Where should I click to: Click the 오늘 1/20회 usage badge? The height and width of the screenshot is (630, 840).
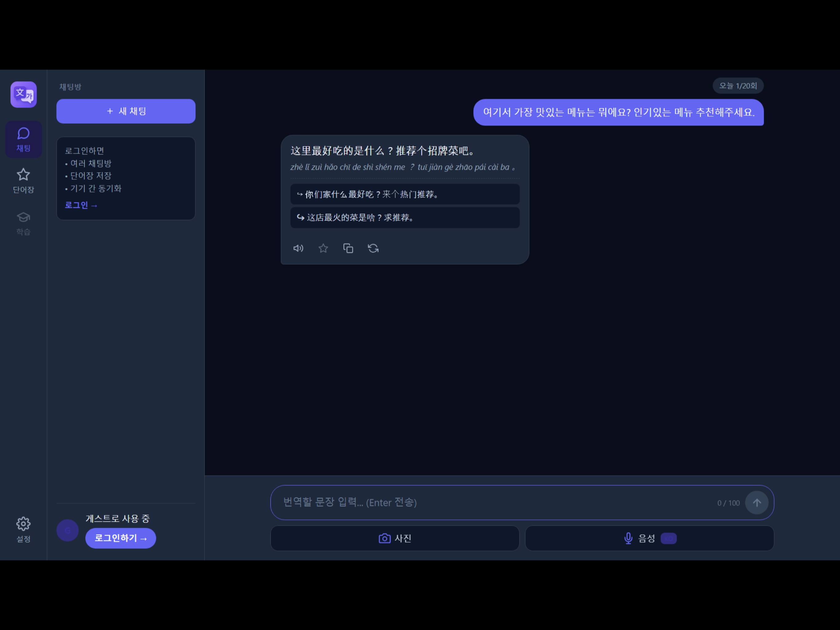coord(738,86)
